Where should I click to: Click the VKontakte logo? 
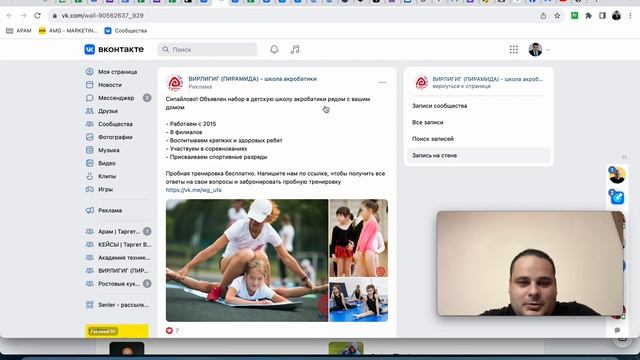tap(114, 49)
